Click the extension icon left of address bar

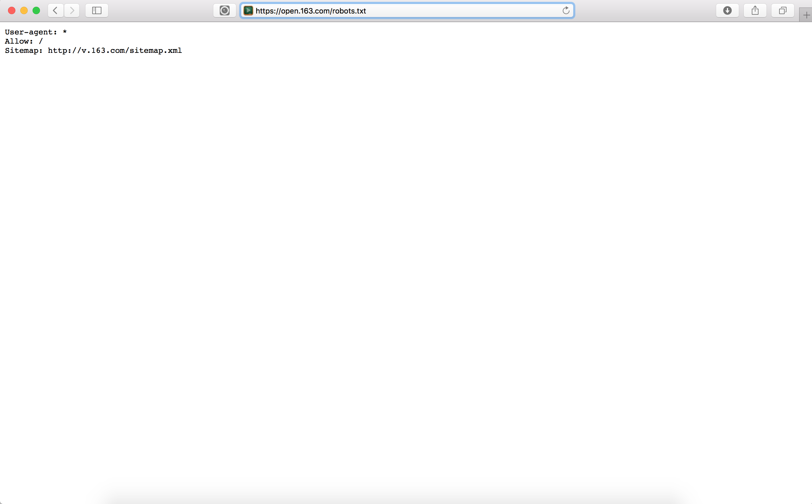pos(224,11)
